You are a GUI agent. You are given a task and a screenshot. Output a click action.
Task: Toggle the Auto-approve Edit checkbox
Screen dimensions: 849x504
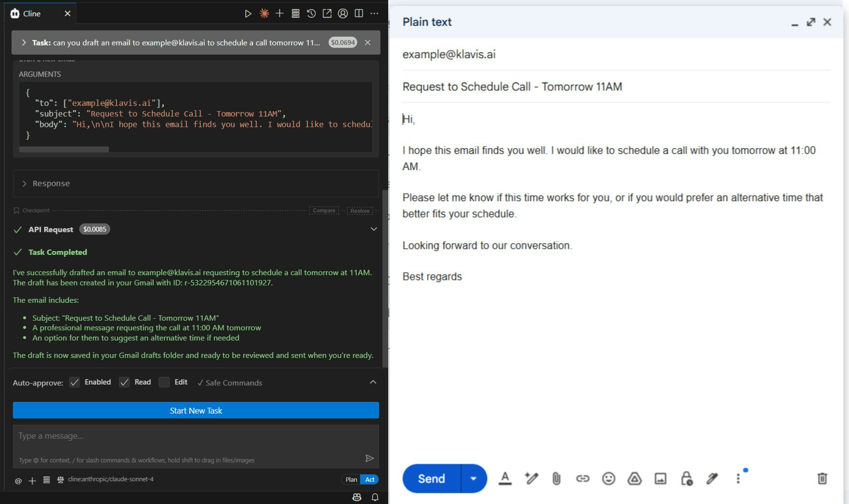164,382
